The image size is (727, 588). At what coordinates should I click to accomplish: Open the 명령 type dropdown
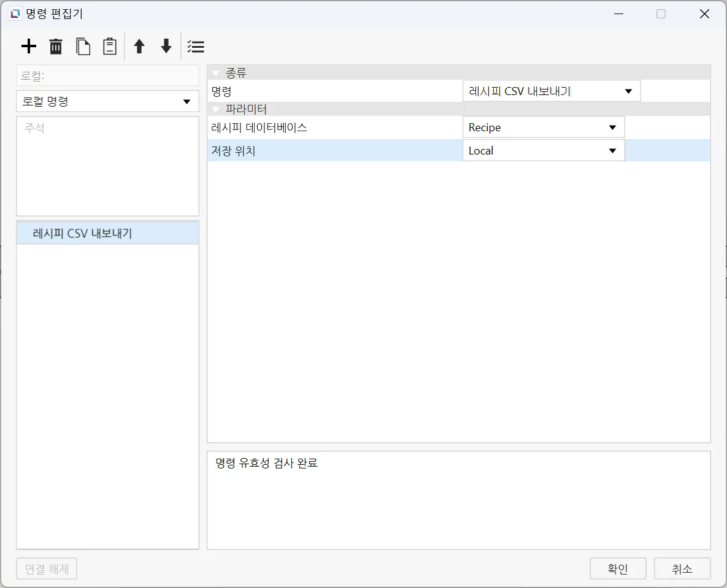pyautogui.click(x=551, y=91)
